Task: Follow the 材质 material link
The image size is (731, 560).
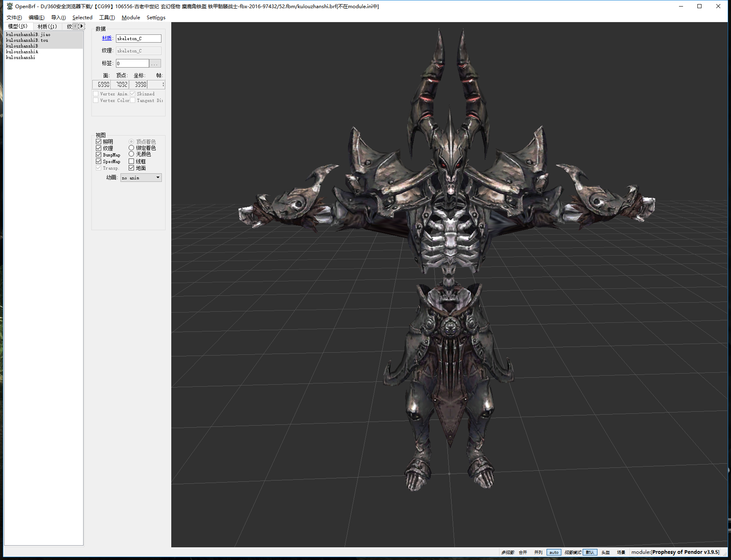Action: pyautogui.click(x=107, y=38)
